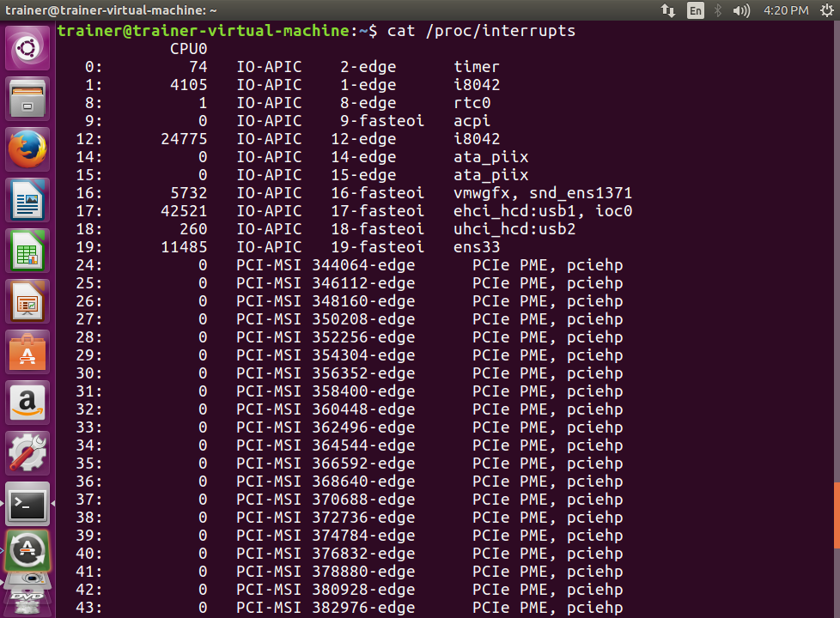Click the i8042 entry on IRQ 12 row
Viewport: 840px width, 618px height.
pos(476,139)
